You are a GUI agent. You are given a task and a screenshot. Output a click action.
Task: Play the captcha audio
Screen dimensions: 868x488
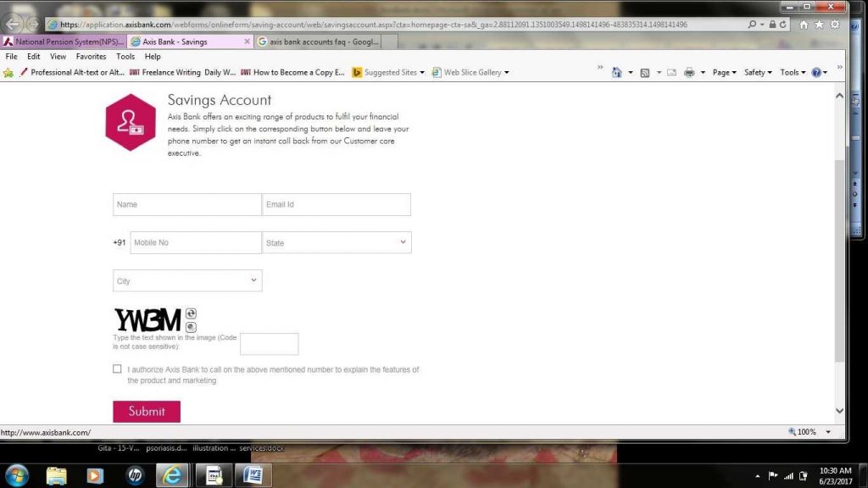tap(192, 327)
